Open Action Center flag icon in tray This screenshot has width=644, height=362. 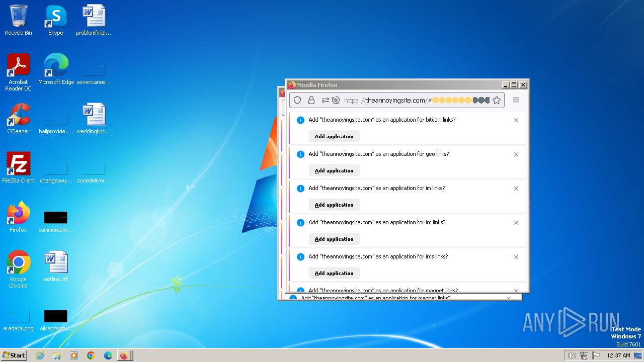coord(596,355)
